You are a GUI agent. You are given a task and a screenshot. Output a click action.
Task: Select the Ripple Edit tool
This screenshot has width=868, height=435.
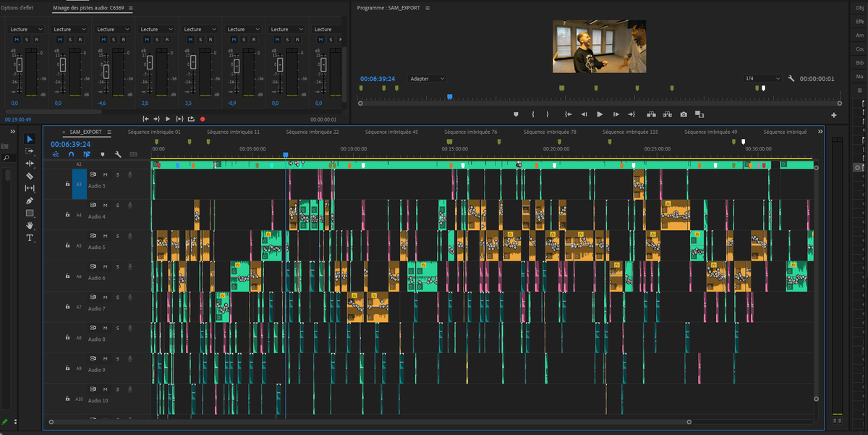(30, 164)
